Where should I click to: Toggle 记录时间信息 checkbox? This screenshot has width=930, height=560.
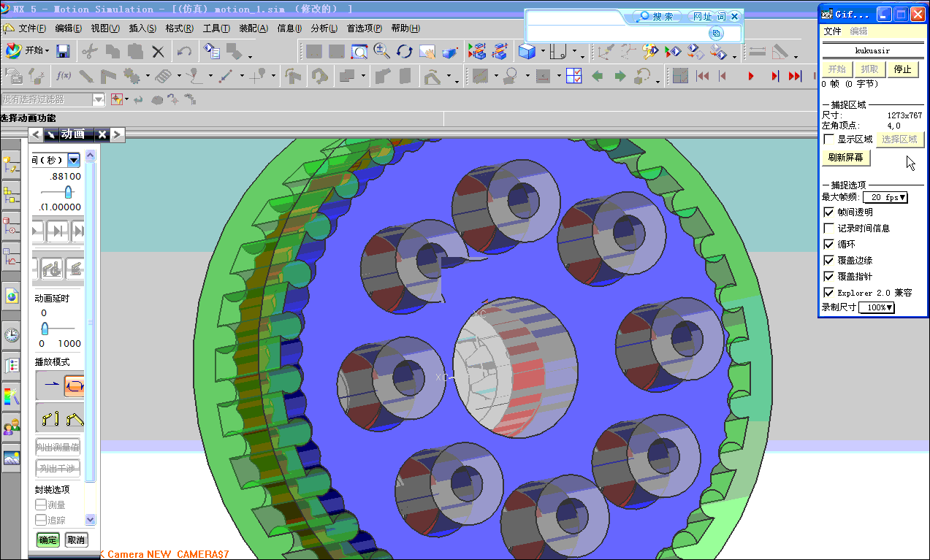828,228
